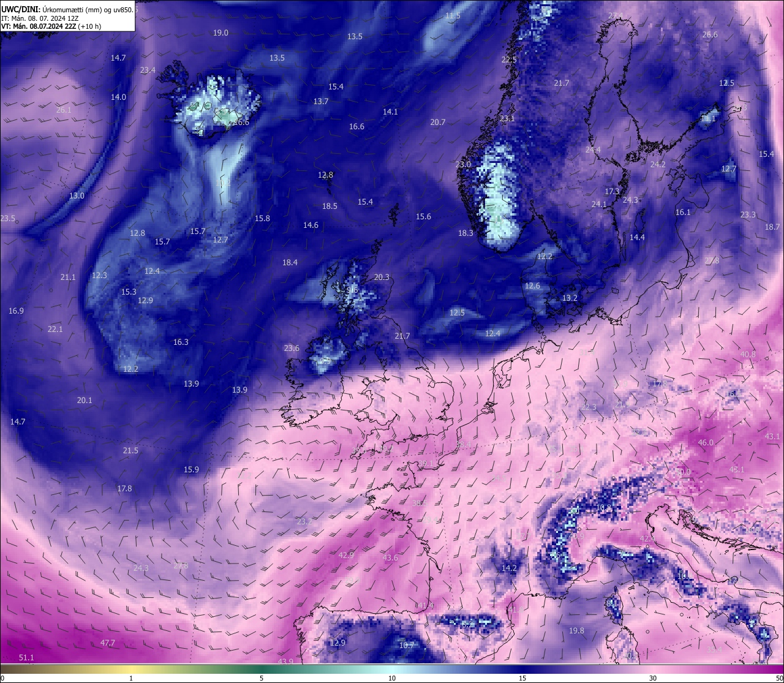Select the 24.1 value label
The width and height of the screenshot is (784, 683).
coord(599,204)
